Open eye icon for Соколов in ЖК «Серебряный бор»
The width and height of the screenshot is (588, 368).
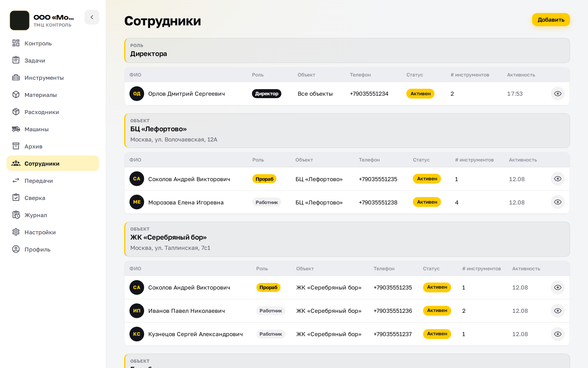[558, 287]
